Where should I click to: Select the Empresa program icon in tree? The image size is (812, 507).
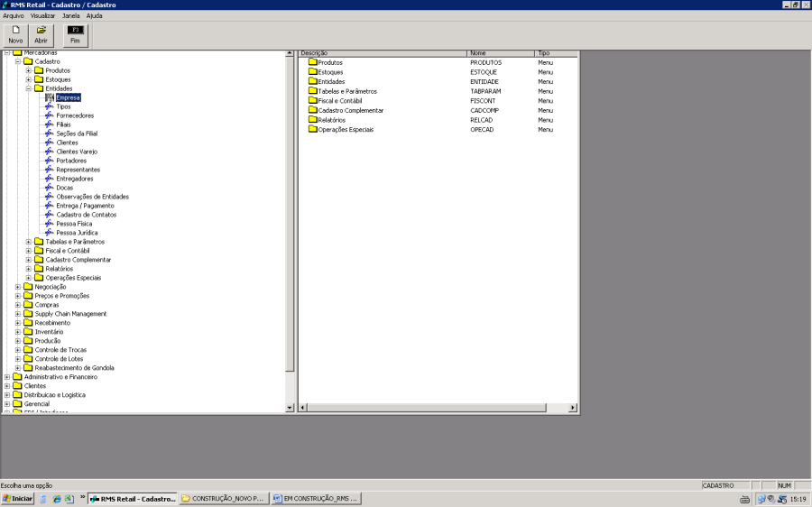[x=50, y=97]
